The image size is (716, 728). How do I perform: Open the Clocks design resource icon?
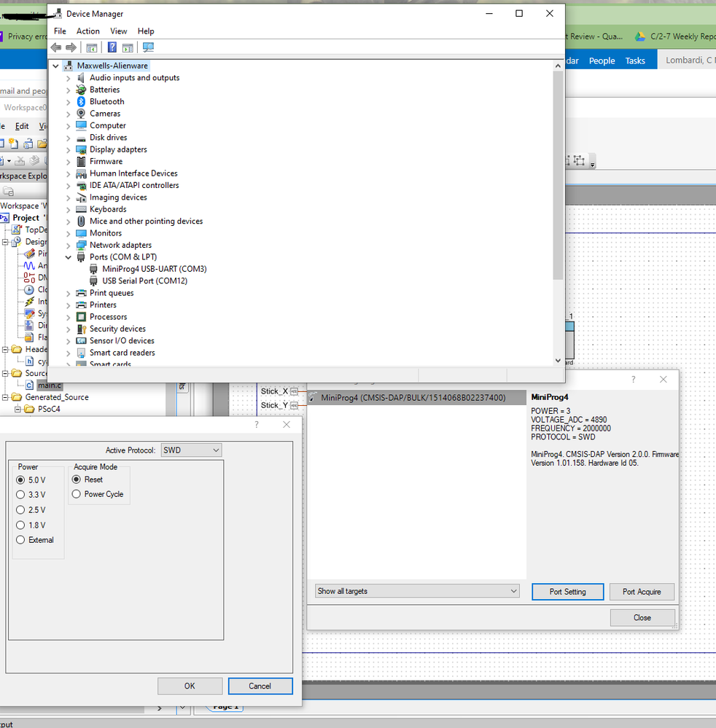(29, 289)
